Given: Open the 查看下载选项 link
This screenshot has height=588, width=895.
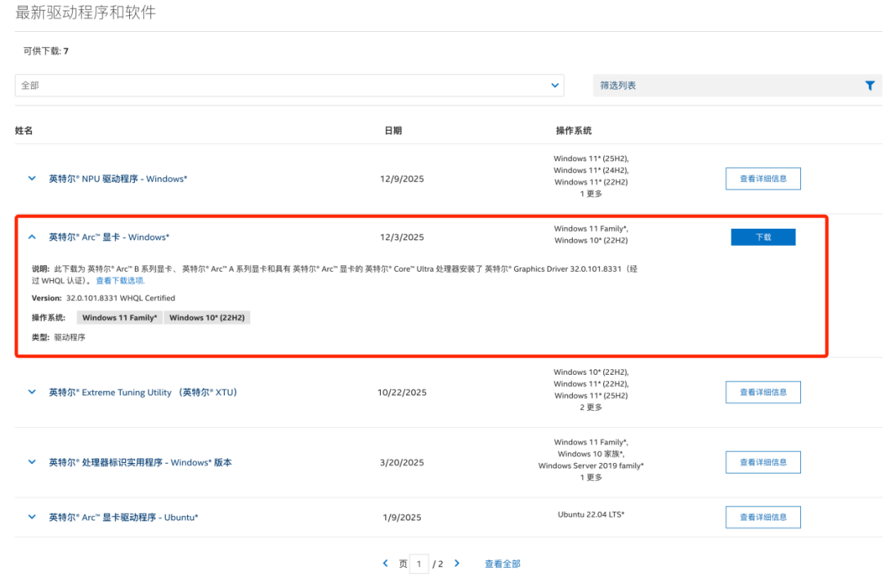Looking at the screenshot, I should (120, 281).
